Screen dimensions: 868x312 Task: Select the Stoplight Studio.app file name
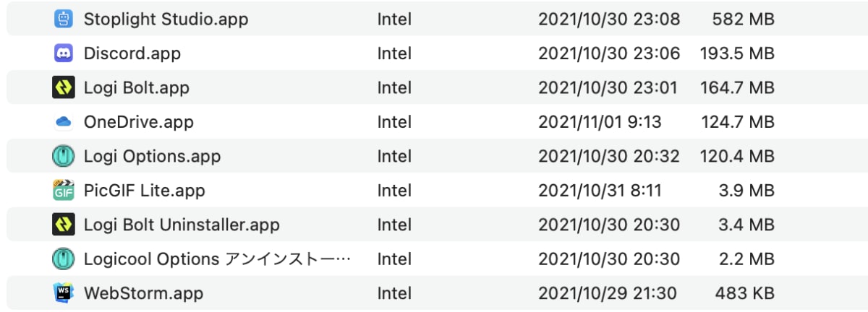tap(166, 19)
